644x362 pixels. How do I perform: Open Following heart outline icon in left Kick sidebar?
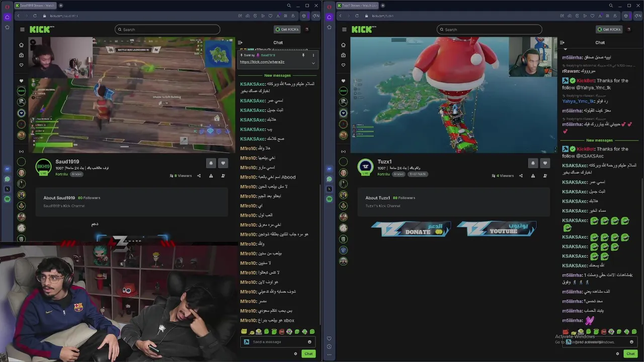pyautogui.click(x=21, y=65)
